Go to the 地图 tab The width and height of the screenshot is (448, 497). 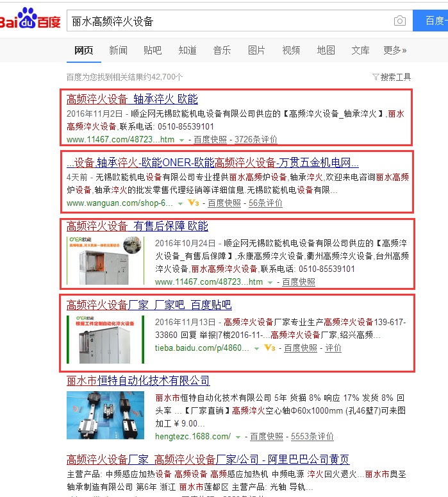click(326, 50)
